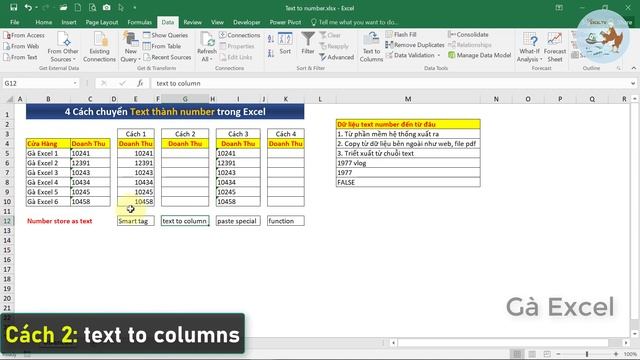Import data From Access
Viewport: 640px width, 360px height.
coord(24,35)
